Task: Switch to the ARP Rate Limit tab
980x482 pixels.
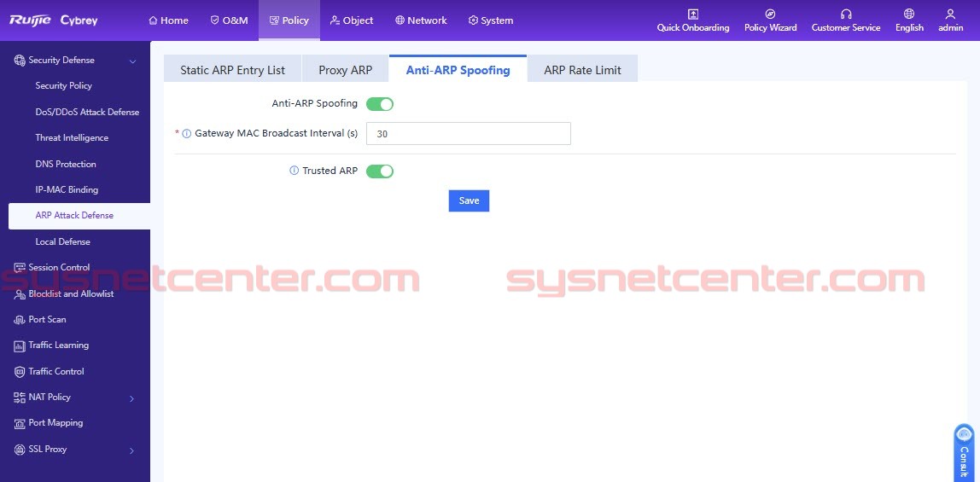Action: coord(582,69)
